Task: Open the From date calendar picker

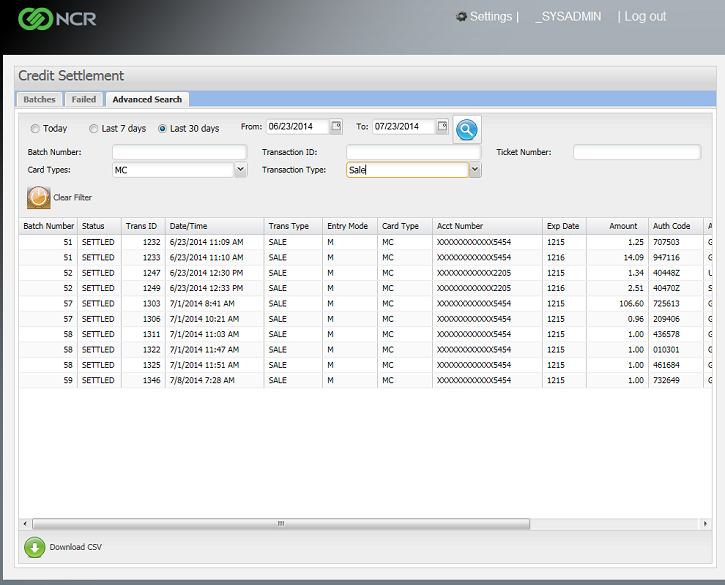Action: (336, 127)
